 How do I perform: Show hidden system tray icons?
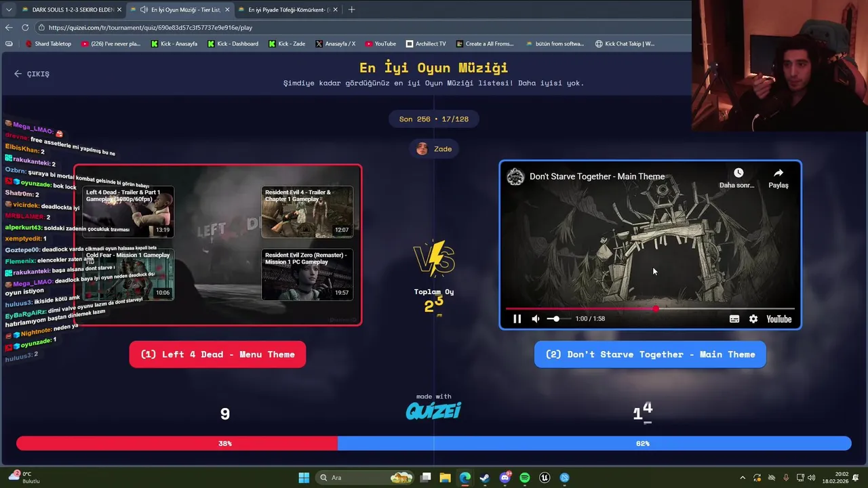pos(743,478)
